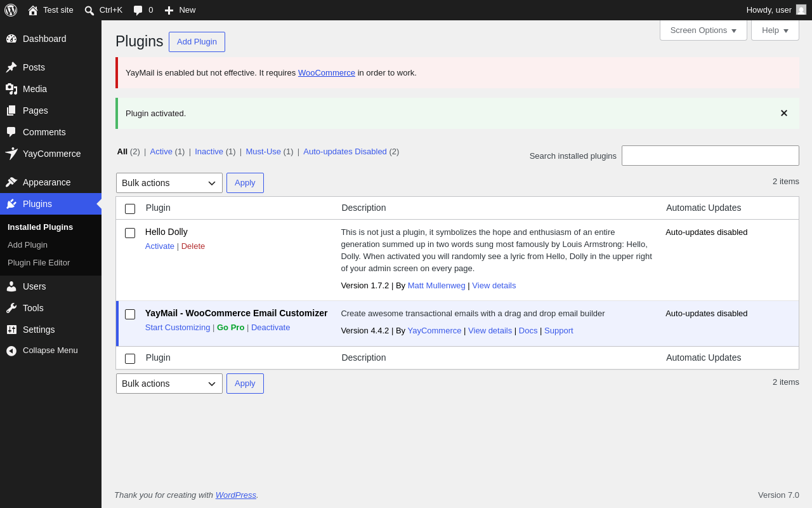
Task: Open WooCommerce link in the notice
Action: [x=327, y=72]
